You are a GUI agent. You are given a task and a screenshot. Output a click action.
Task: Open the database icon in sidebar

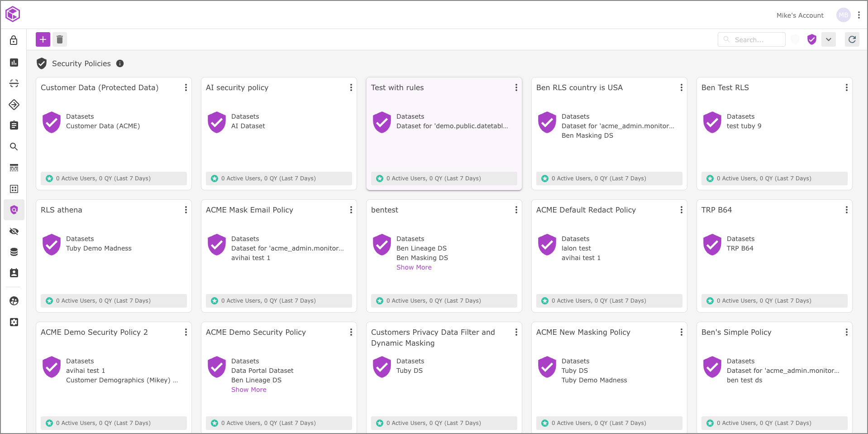coord(14,252)
